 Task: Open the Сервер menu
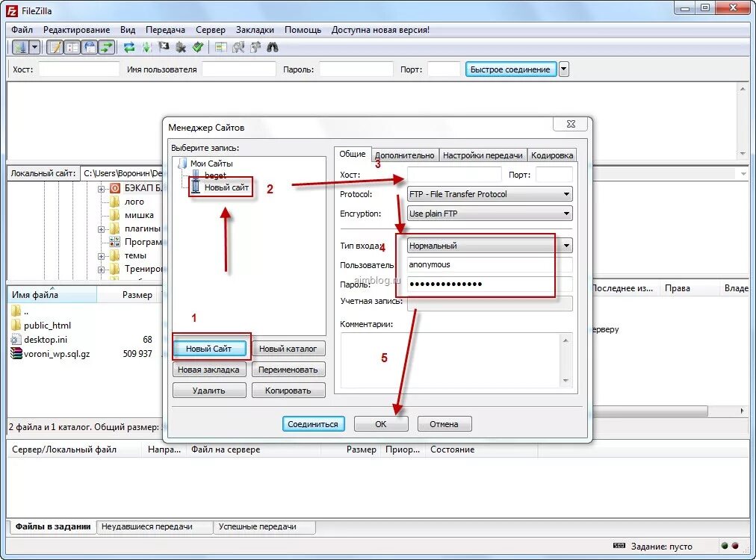click(x=210, y=29)
